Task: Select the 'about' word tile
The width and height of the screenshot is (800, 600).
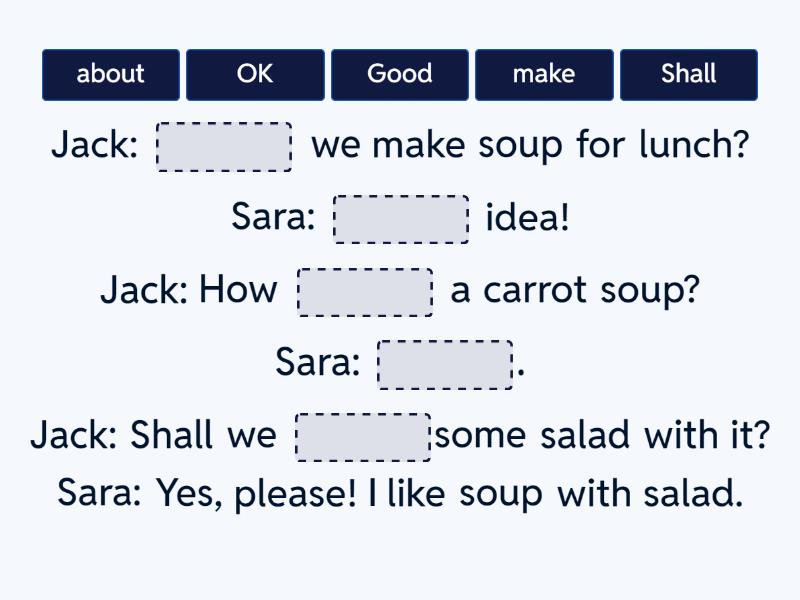Action: coord(111,75)
